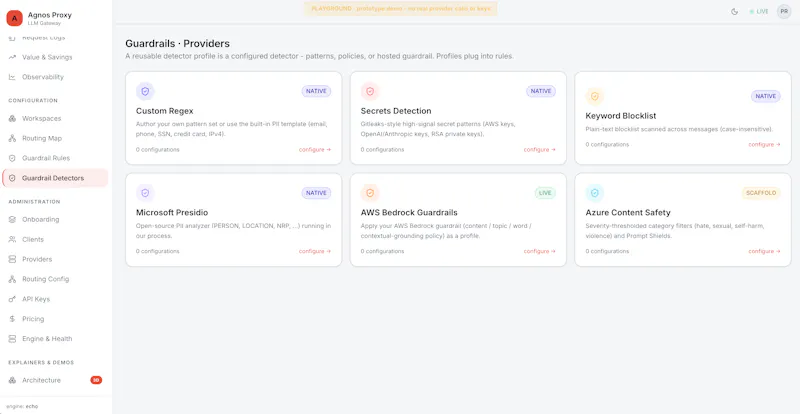Click the Custom Regex shield icon

point(145,91)
